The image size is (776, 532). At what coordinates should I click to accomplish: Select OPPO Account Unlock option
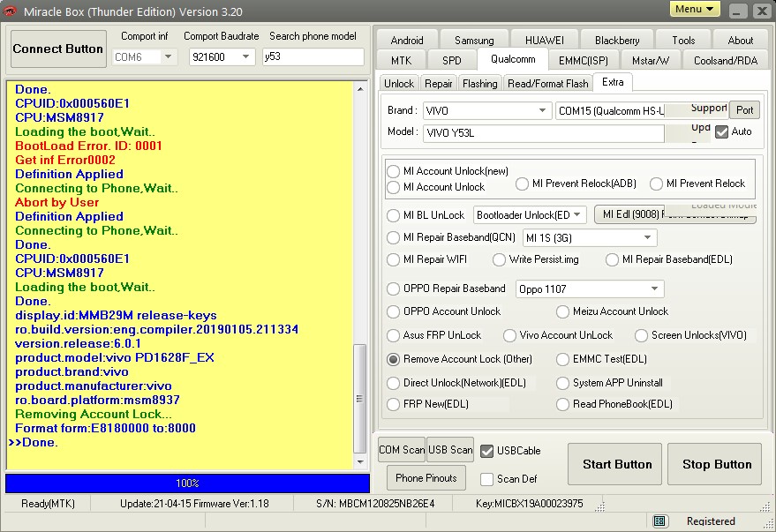click(x=394, y=311)
